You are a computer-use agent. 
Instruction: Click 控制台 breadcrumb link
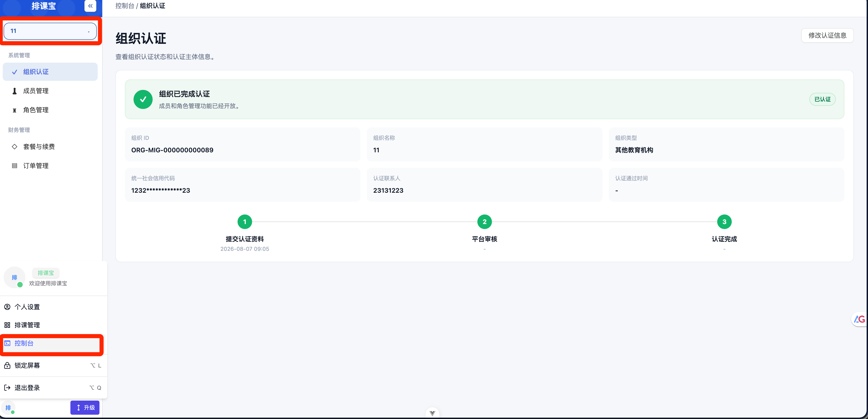(x=125, y=6)
